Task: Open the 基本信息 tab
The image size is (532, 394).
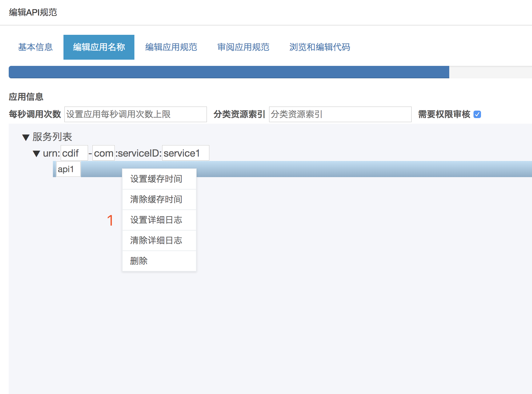Action: (x=35, y=47)
